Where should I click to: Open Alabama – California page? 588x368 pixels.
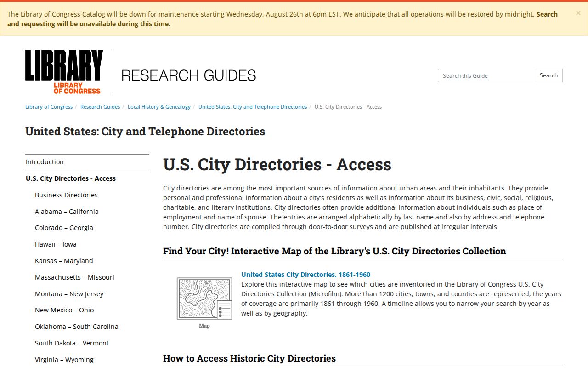tap(67, 212)
